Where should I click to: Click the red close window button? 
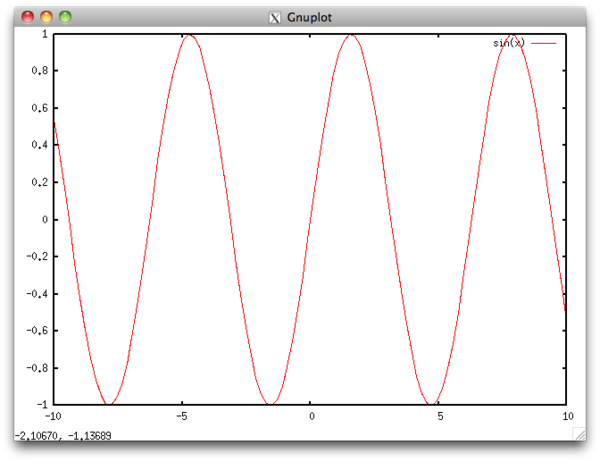[28, 17]
